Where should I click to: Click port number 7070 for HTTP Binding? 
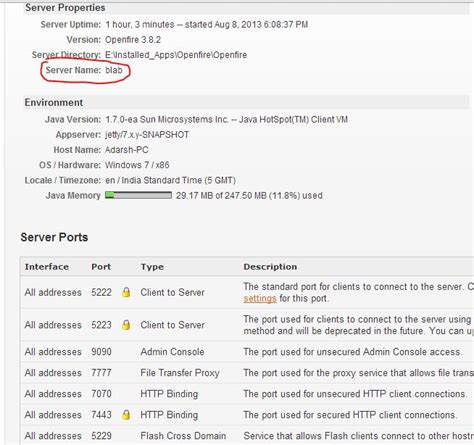coord(101,394)
